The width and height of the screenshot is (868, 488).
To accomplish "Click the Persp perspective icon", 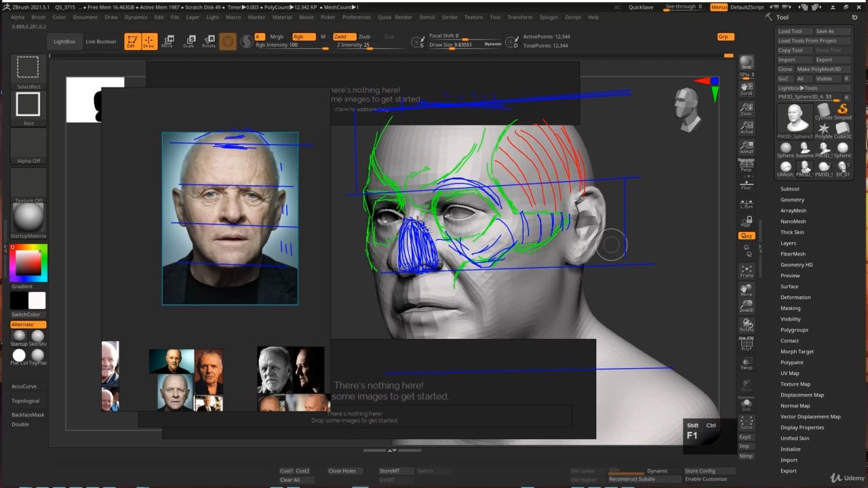I will pos(747,165).
